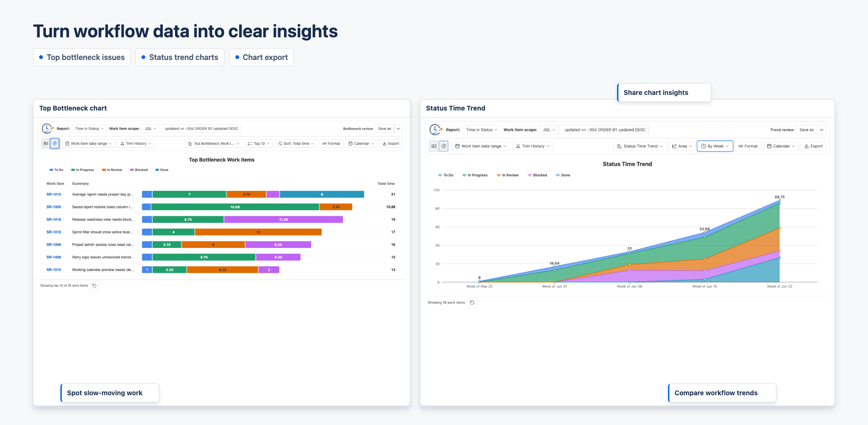Open JQL scope dropdown in Bottleneck panel
868x425 pixels.
pyautogui.click(x=150, y=128)
